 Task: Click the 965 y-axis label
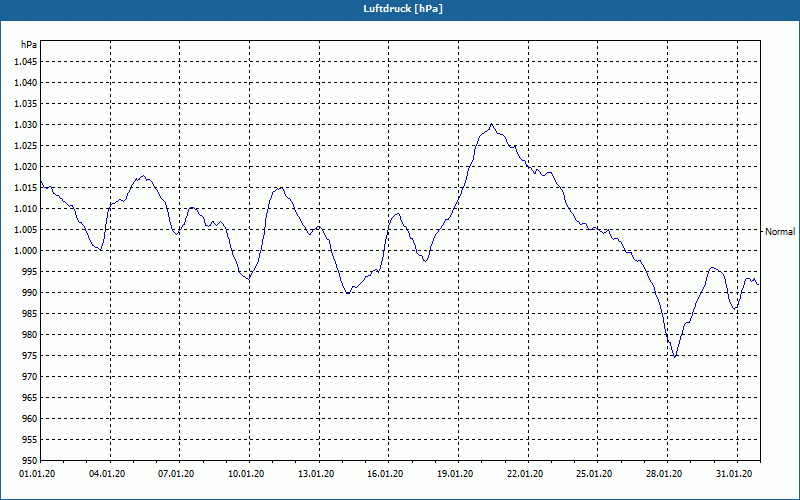(x=30, y=397)
